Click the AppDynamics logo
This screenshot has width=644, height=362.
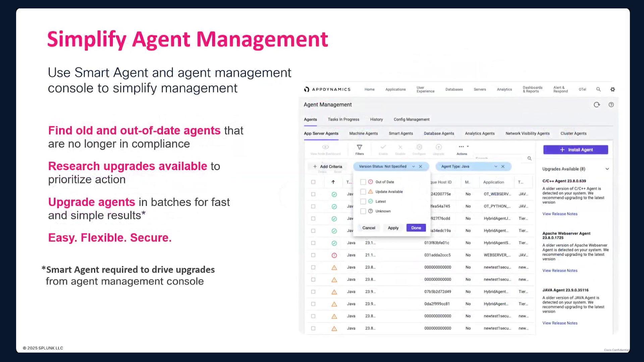coord(327,89)
